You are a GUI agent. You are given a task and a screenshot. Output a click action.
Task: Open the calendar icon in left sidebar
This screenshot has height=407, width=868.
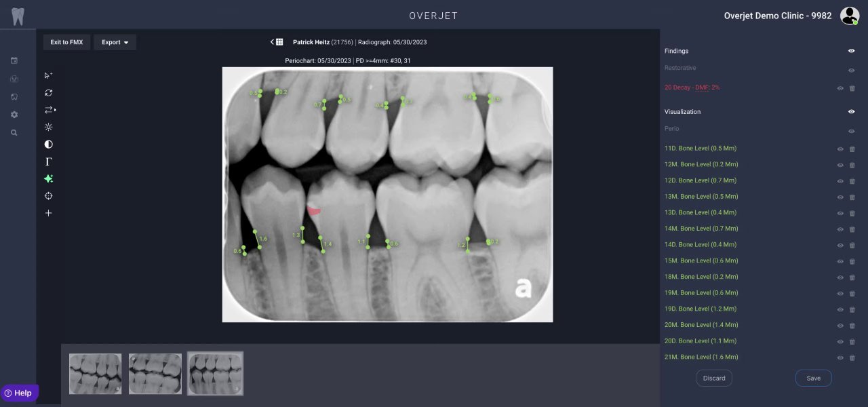[x=14, y=60]
